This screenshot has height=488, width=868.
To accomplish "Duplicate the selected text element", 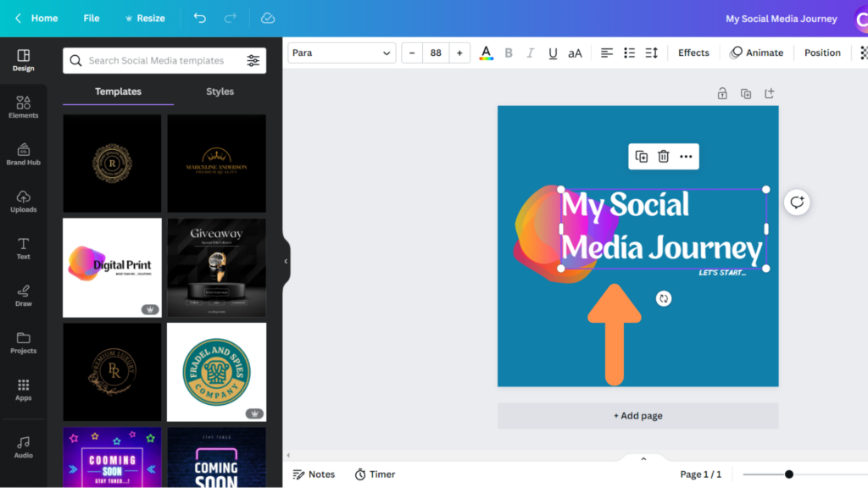I will (642, 157).
